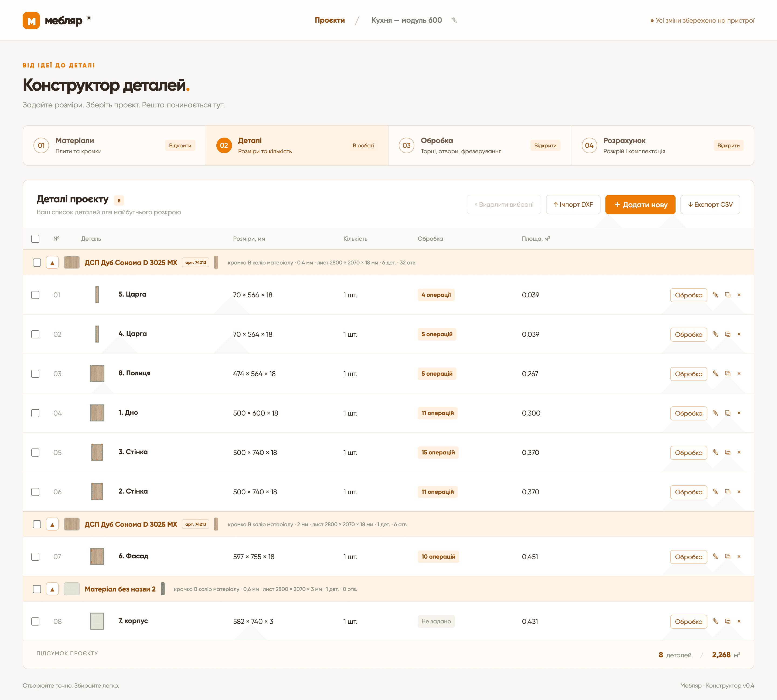
Task: Check the box for row 01 Царга
Action: pyautogui.click(x=35, y=295)
